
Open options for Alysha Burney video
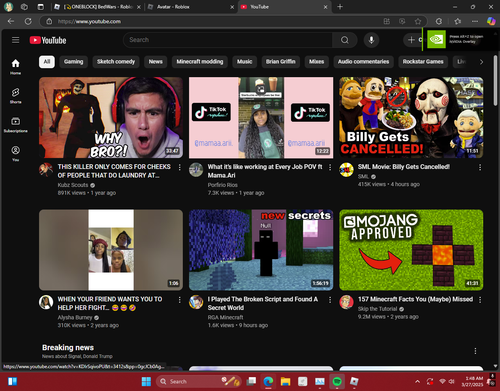click(180, 300)
